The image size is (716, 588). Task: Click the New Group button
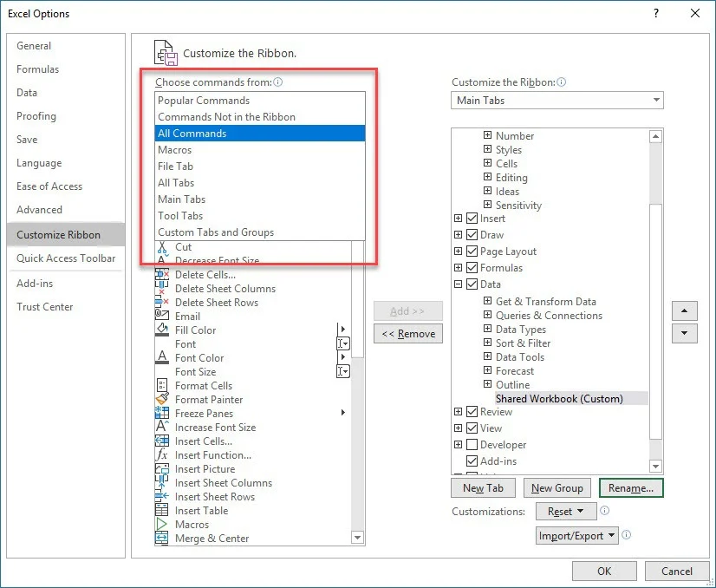point(557,488)
